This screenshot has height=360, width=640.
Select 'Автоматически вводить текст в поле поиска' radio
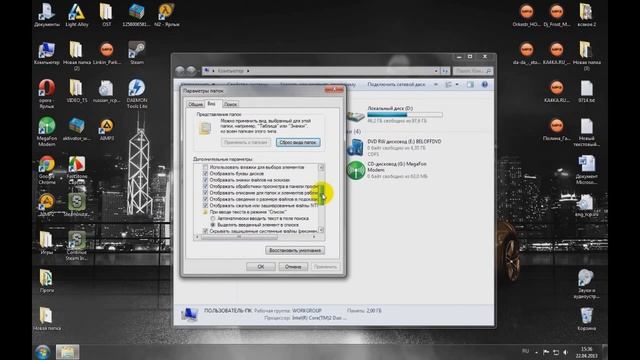pyautogui.click(x=213, y=218)
